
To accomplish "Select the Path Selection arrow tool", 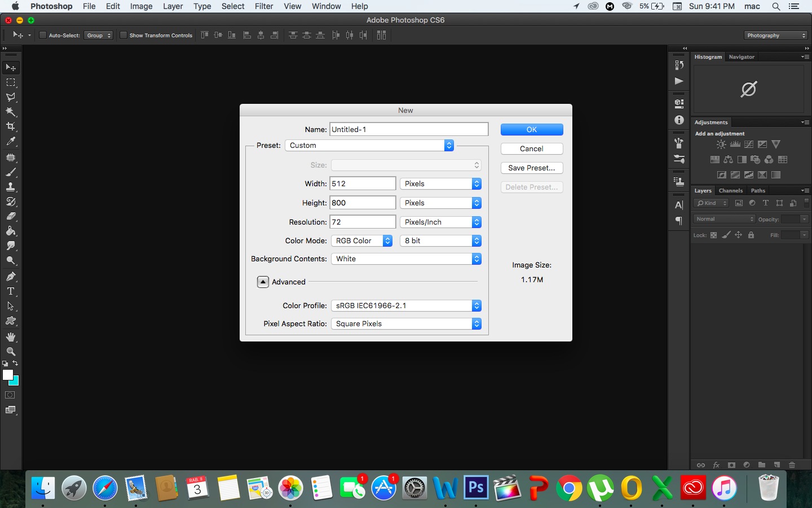I will [11, 306].
